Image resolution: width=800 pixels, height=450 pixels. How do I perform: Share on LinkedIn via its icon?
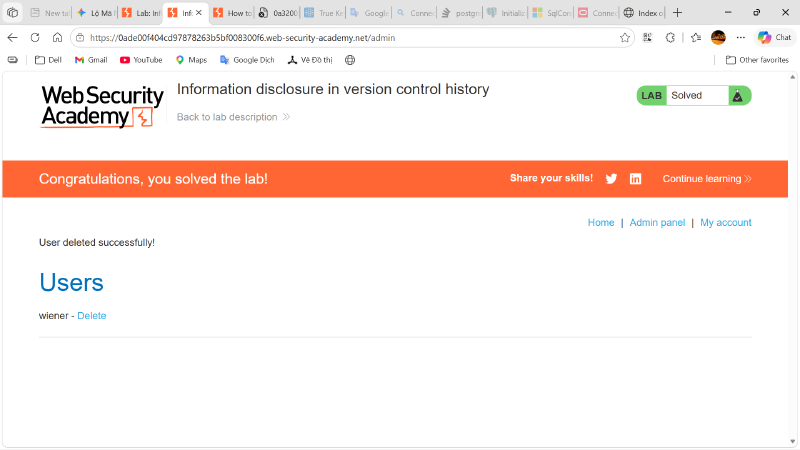pos(635,179)
